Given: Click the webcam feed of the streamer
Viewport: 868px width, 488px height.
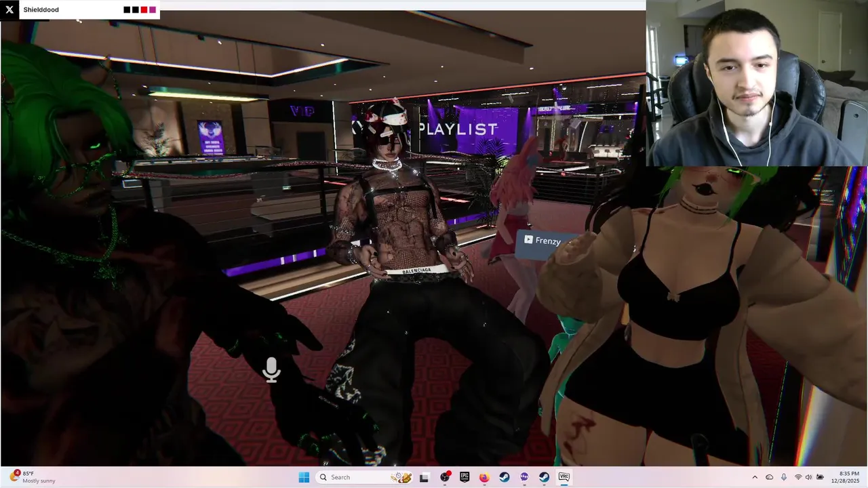Looking at the screenshot, I should [757, 83].
